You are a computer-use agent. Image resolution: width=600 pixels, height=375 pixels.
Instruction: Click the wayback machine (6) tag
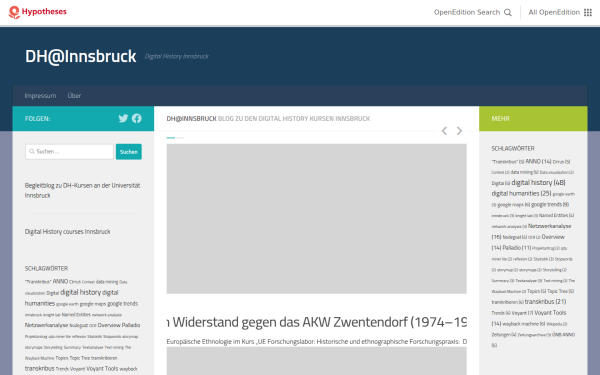click(x=523, y=324)
